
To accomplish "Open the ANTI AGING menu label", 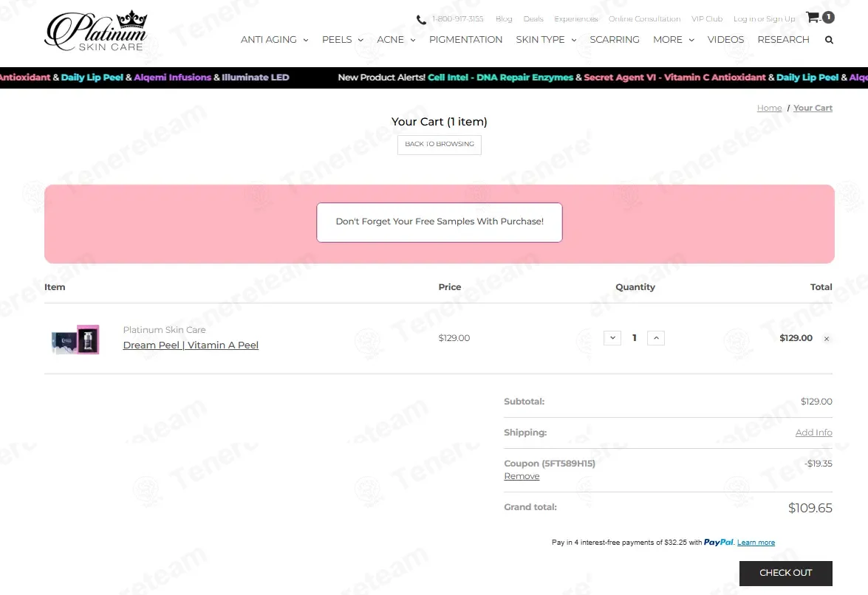I will tap(268, 40).
